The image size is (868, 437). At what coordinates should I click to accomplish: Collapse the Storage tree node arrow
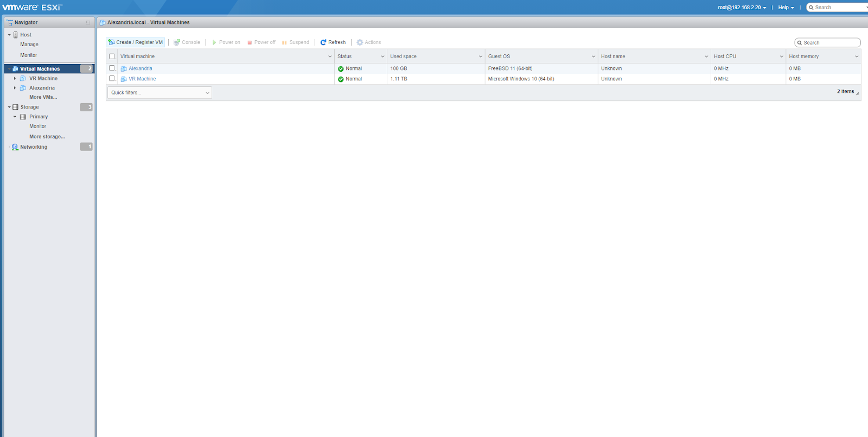coord(9,107)
